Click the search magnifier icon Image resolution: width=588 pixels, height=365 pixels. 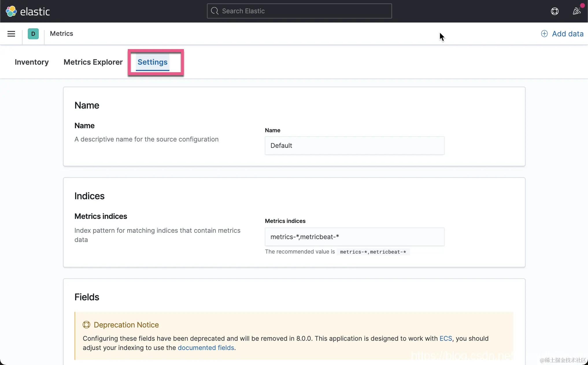[x=215, y=11]
